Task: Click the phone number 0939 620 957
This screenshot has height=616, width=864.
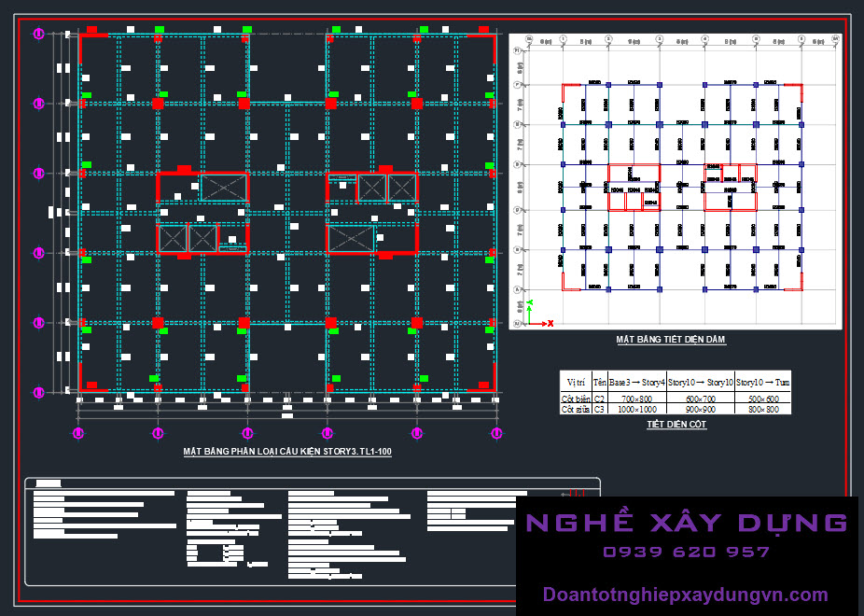Action: 686,552
